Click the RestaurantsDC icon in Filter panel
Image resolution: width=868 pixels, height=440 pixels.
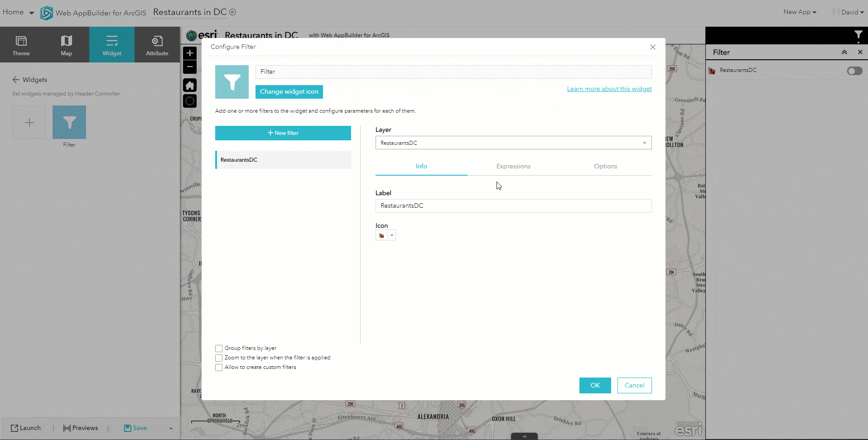(712, 71)
